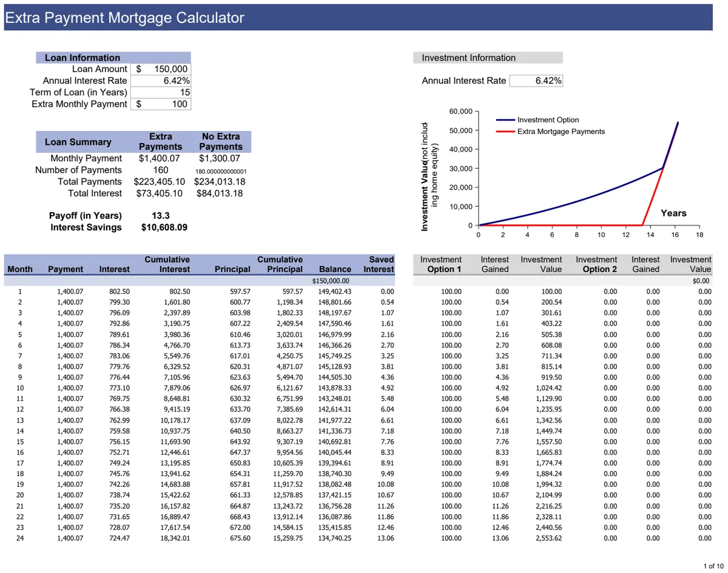Select the Saved Interest column header

coord(379,264)
